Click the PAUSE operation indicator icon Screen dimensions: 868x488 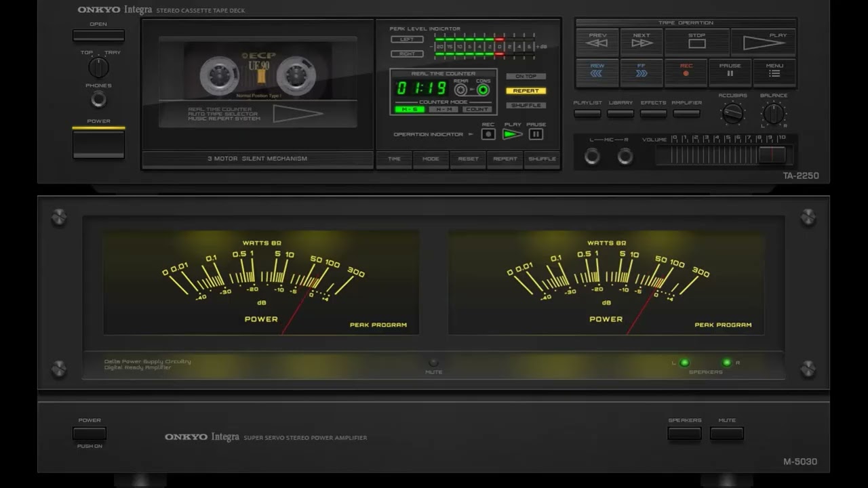[536, 134]
